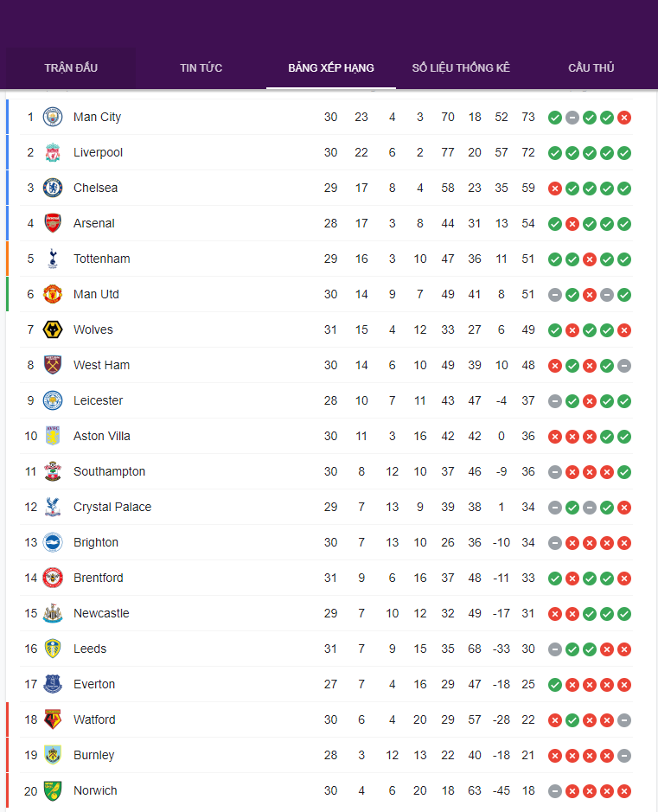
Task: Click the Watford club crest
Action: point(53,719)
